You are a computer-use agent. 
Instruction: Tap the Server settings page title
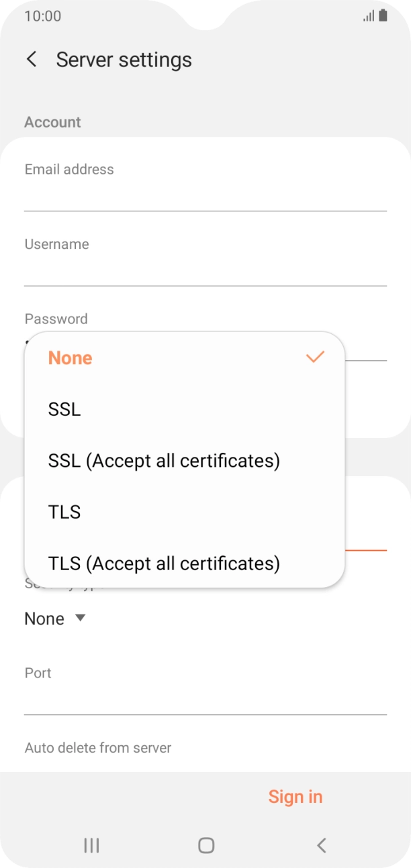(124, 60)
